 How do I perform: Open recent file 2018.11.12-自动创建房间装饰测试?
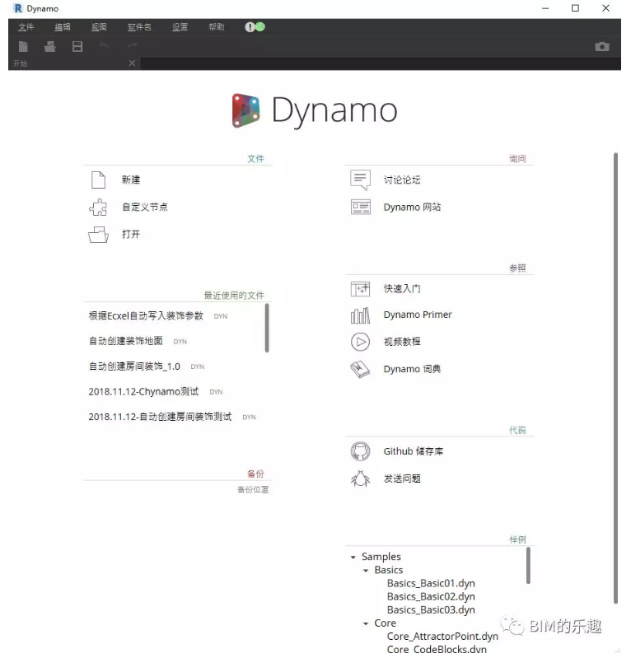click(160, 417)
